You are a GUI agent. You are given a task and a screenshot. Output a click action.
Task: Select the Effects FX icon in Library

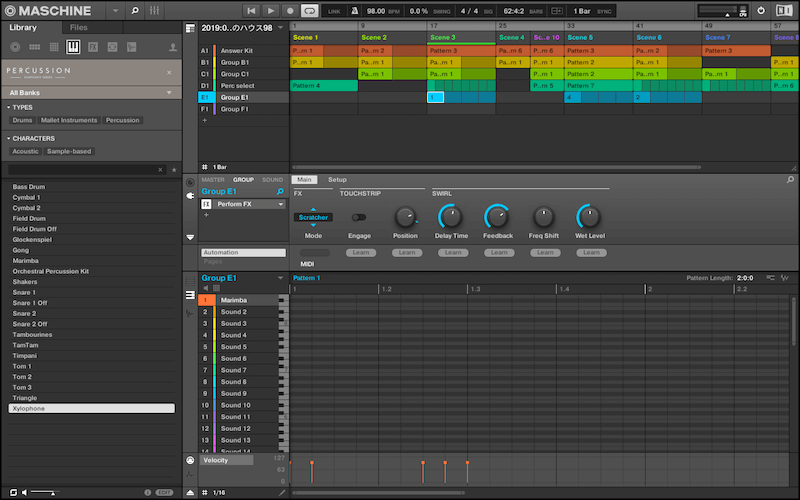pos(93,47)
